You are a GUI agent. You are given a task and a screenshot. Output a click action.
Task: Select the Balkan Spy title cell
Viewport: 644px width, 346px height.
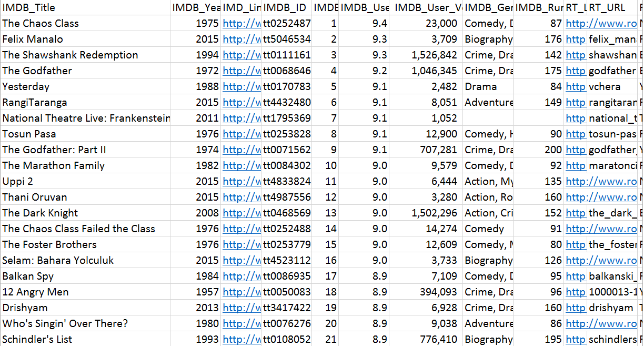[x=86, y=276]
